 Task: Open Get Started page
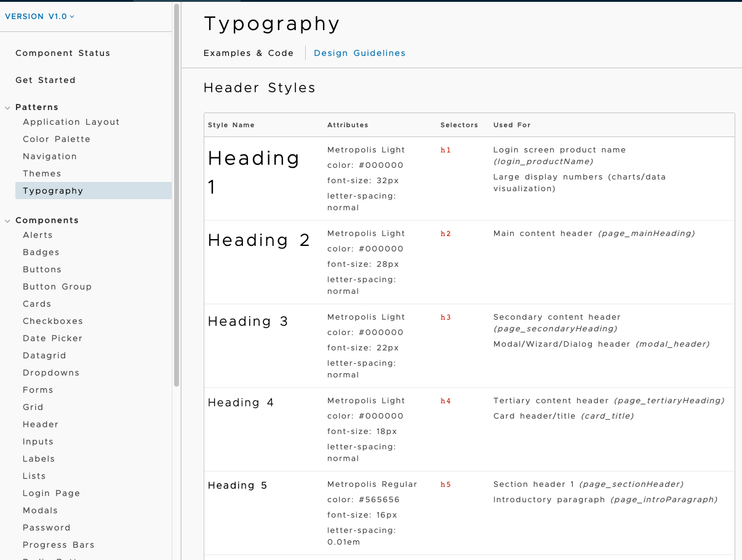coord(46,81)
